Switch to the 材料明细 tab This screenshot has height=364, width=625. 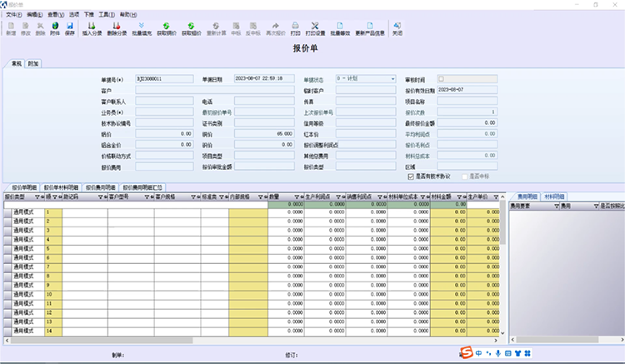pyautogui.click(x=554, y=197)
